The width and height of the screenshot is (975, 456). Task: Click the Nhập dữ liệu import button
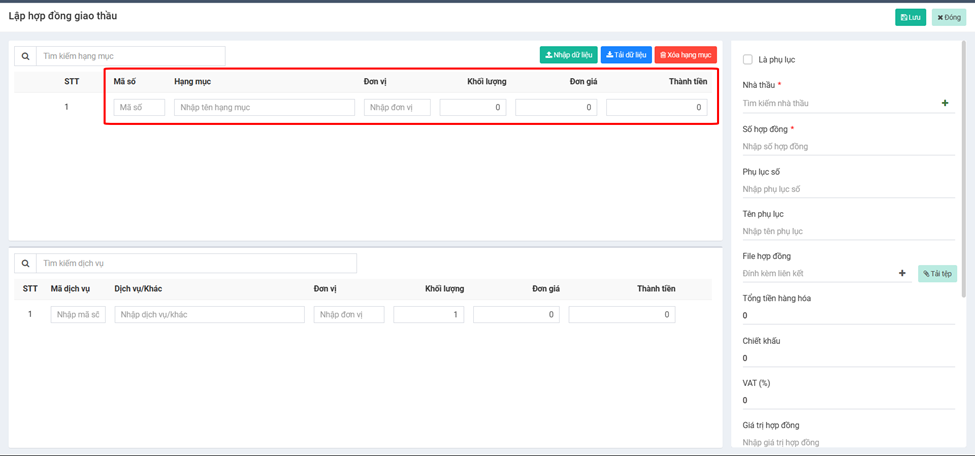[568, 55]
